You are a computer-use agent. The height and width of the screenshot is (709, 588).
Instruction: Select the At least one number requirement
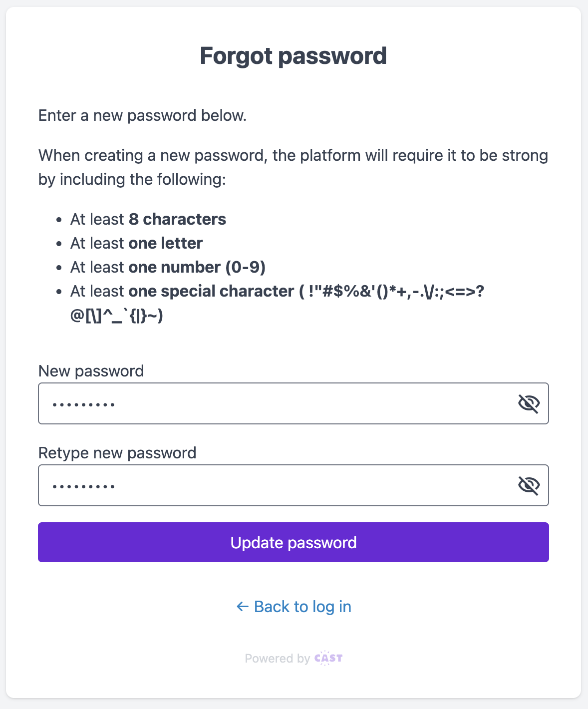pyautogui.click(x=168, y=267)
